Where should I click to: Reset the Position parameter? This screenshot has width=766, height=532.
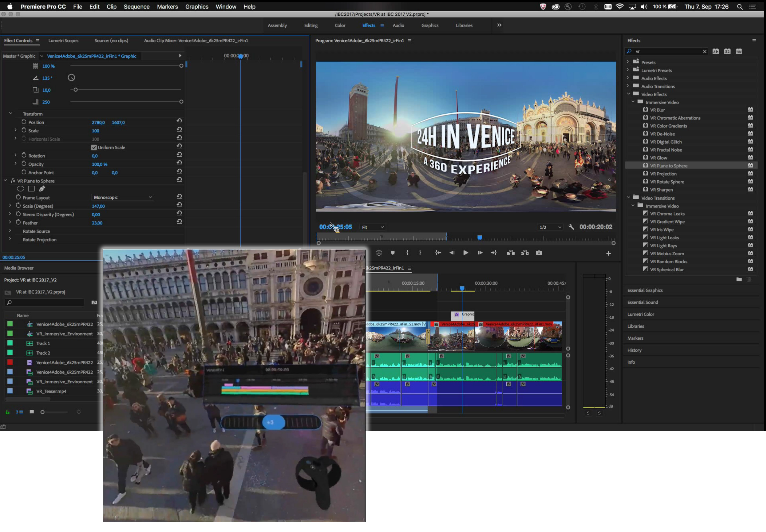click(179, 121)
